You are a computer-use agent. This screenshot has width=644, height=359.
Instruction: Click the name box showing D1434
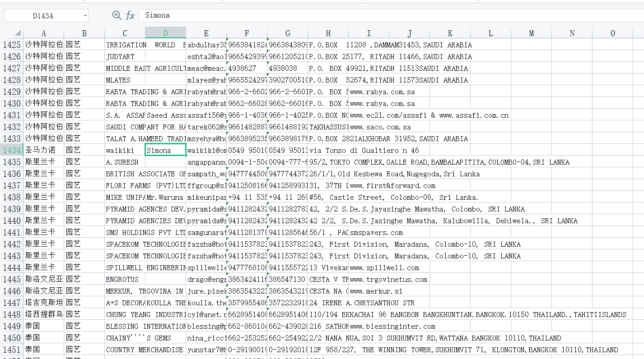[x=43, y=16]
